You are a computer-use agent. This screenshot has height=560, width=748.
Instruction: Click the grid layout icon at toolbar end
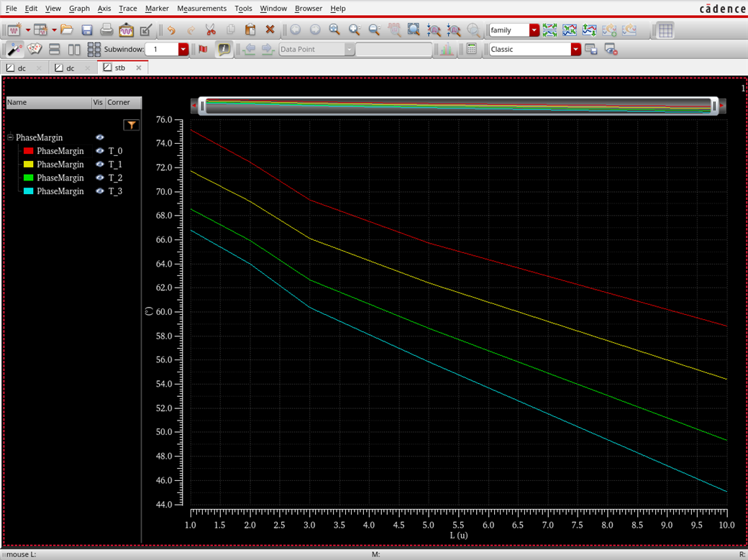pyautogui.click(x=665, y=30)
